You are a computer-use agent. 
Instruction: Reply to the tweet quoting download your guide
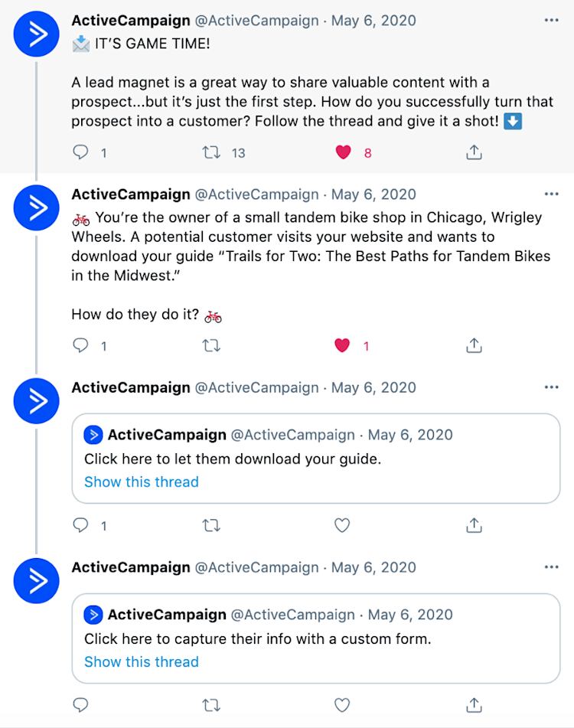(x=80, y=525)
